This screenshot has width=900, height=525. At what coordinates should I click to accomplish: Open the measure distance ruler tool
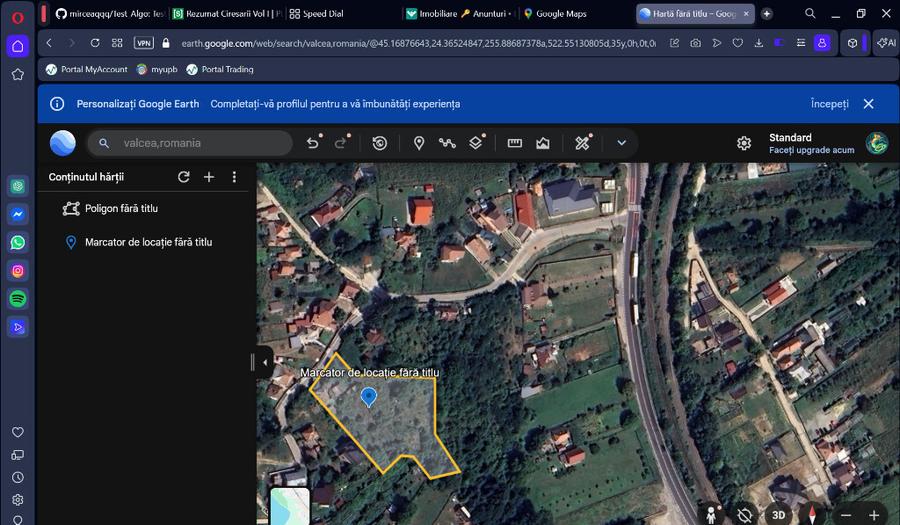pos(515,143)
